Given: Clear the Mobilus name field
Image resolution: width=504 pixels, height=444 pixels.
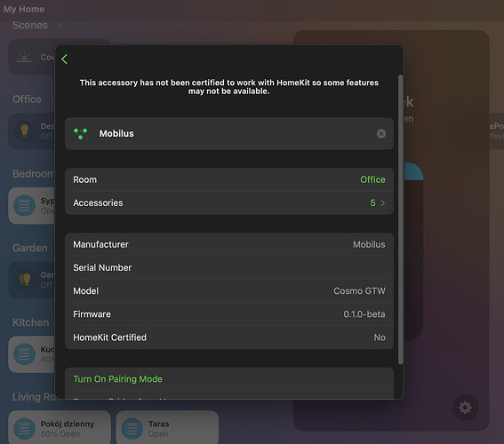Looking at the screenshot, I should pyautogui.click(x=381, y=133).
